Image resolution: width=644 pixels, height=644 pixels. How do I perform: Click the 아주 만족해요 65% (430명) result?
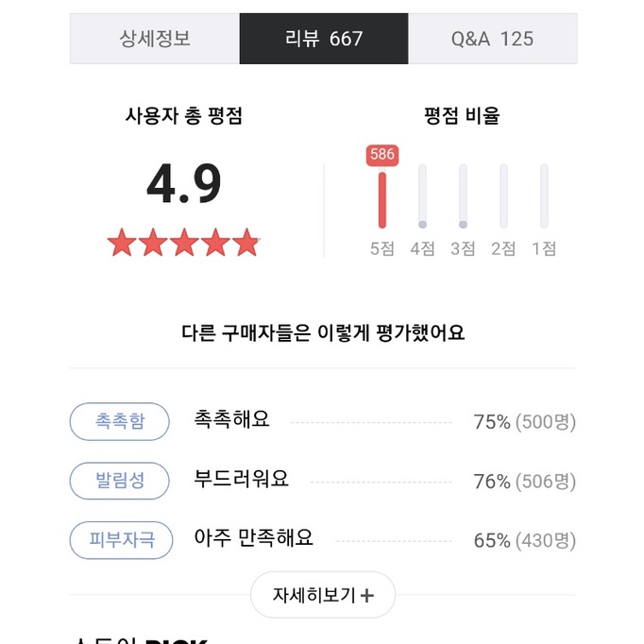(384, 540)
